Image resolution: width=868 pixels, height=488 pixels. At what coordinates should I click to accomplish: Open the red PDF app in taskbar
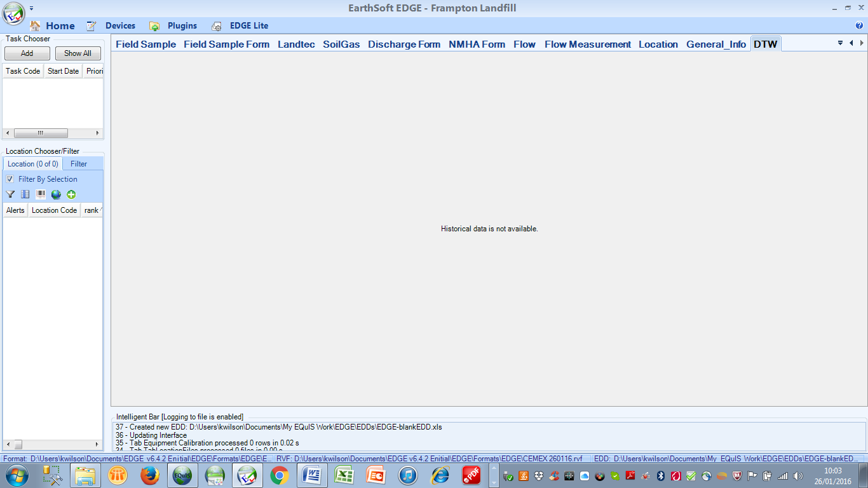tap(471, 475)
